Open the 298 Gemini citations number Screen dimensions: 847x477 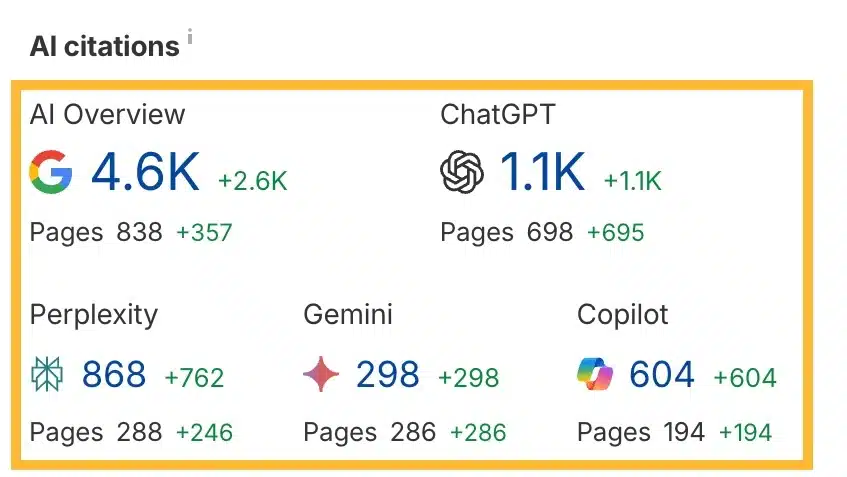pyautogui.click(x=387, y=374)
